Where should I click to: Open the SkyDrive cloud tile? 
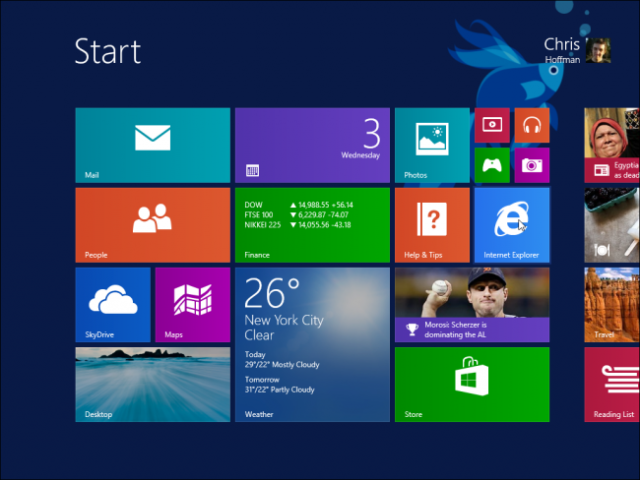click(x=112, y=305)
